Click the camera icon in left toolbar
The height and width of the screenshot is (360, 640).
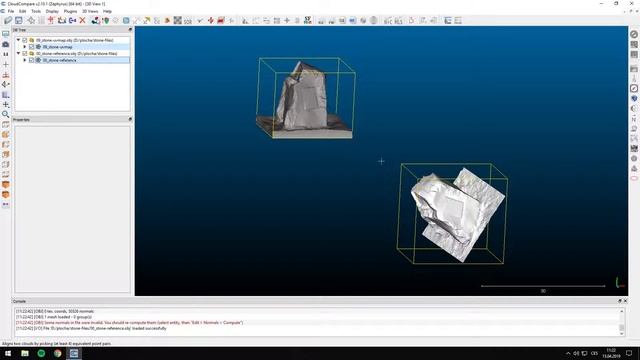6,44
